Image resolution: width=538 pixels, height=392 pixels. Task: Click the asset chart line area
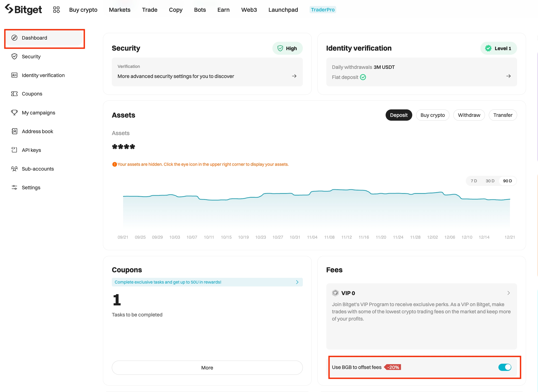tap(316, 206)
